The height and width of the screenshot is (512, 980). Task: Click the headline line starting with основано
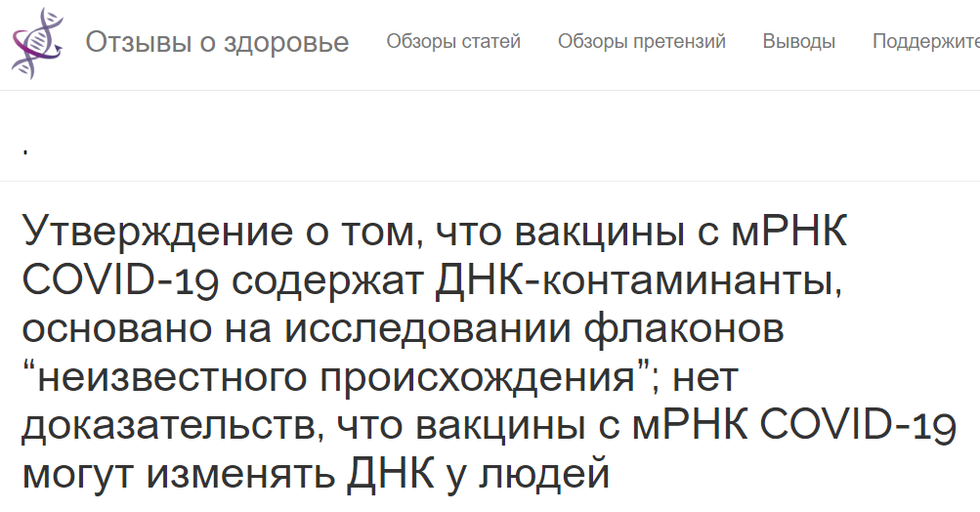[404, 329]
